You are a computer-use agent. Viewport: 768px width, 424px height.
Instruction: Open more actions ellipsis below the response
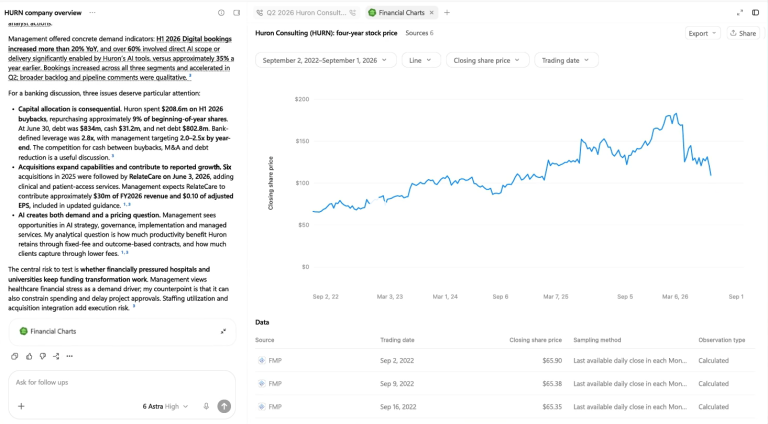pyautogui.click(x=70, y=356)
